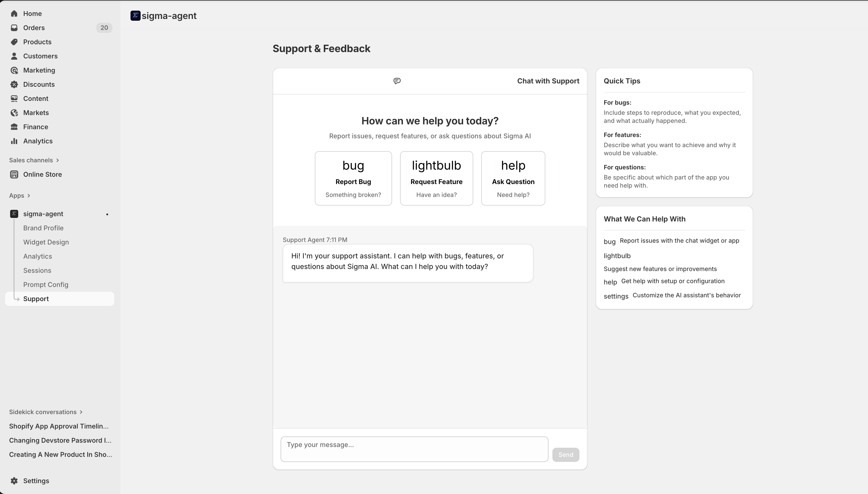868x494 pixels.
Task: Switch to the Widget Design page
Action: pos(46,242)
